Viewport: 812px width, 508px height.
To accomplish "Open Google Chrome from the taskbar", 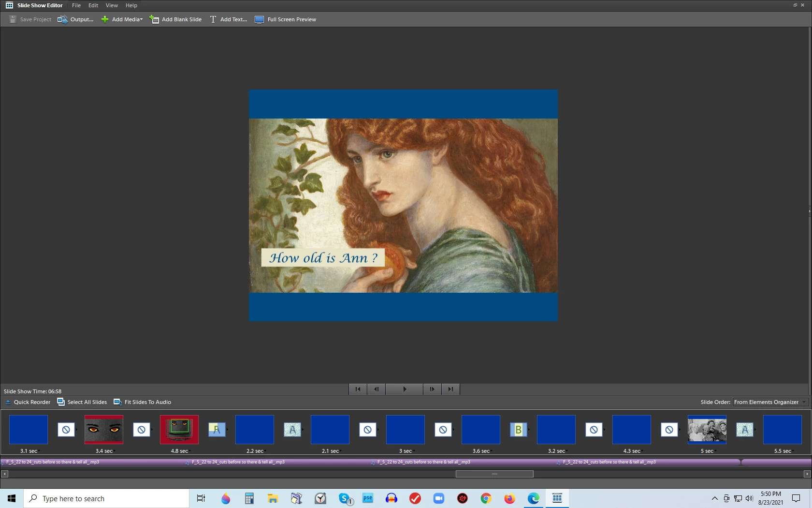I will coord(486,498).
